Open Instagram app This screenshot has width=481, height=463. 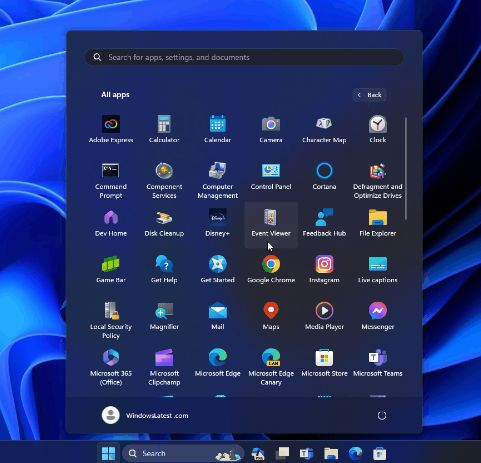(324, 270)
